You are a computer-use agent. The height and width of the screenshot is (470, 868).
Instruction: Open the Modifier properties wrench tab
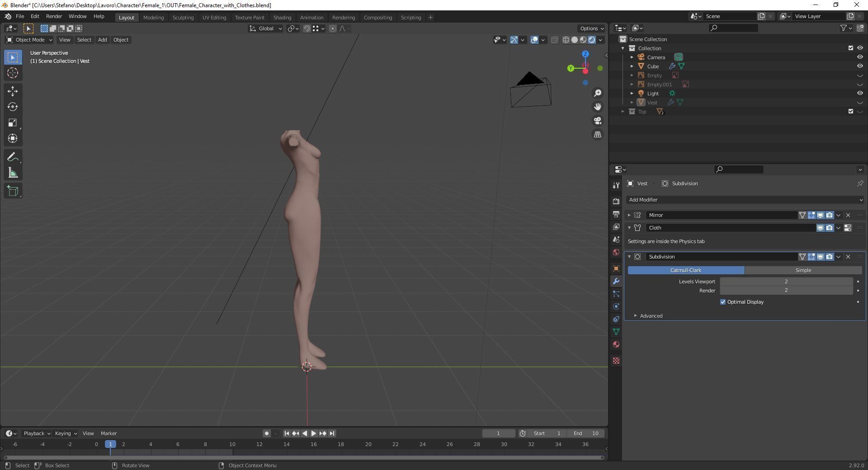pos(616,281)
